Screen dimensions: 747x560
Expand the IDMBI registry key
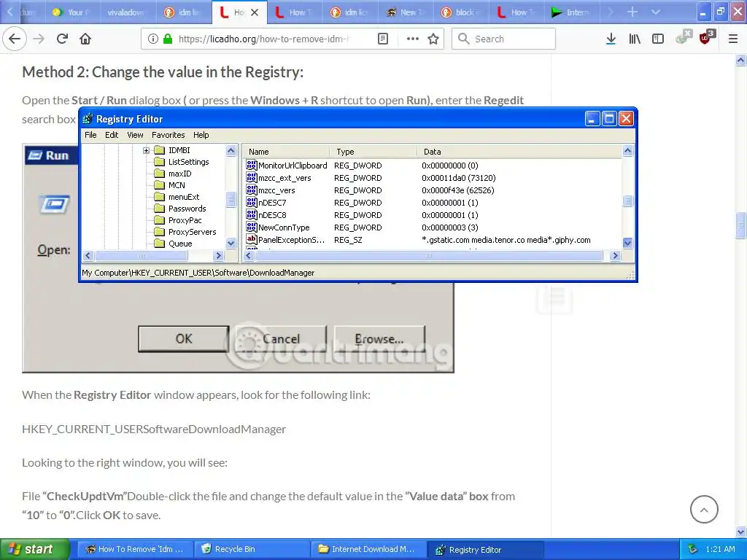coord(146,150)
